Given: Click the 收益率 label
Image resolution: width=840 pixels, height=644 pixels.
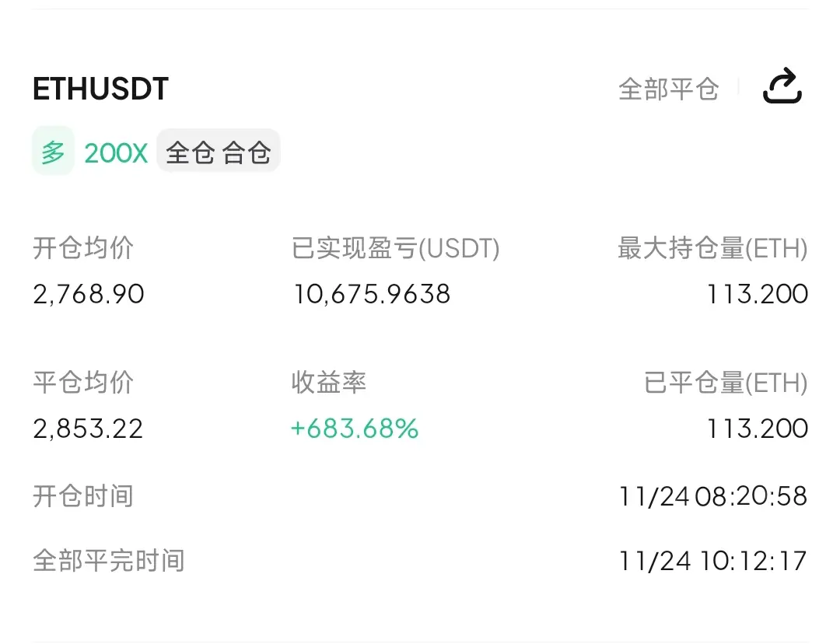Looking at the screenshot, I should 328,383.
